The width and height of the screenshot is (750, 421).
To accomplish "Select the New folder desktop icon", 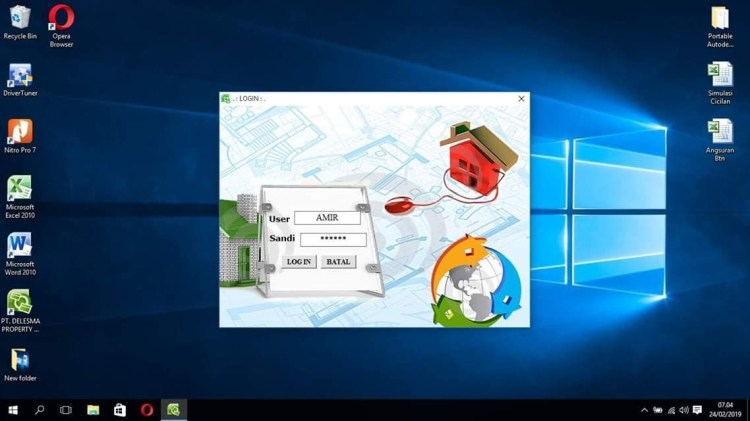I will 20,360.
